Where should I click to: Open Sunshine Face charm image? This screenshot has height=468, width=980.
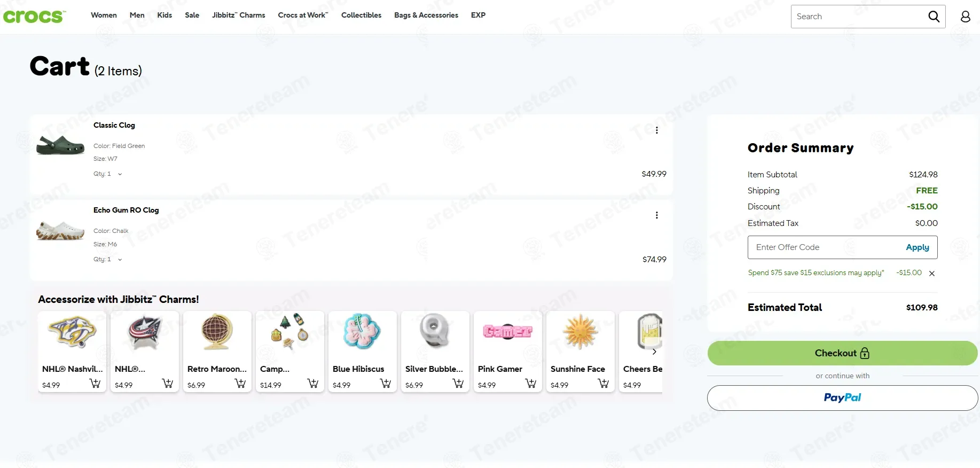point(580,331)
